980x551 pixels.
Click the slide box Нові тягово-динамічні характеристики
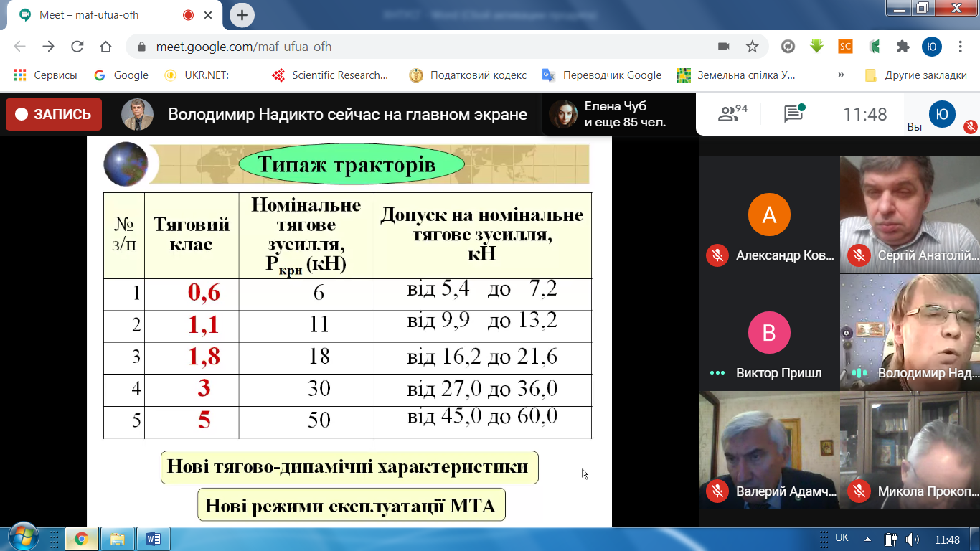click(x=349, y=467)
